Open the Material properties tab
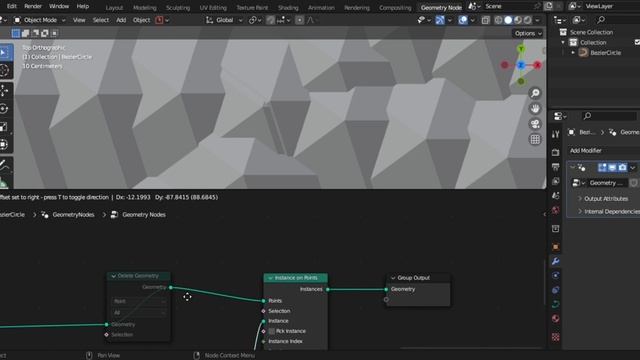This screenshot has height=360, width=640. pos(556,319)
